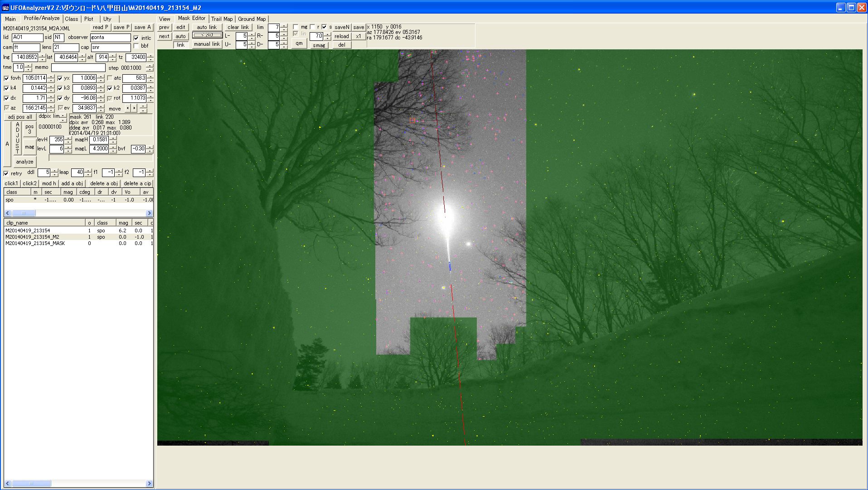868x490 pixels.
Task: Increment the lim spinner in Mask Editor
Action: tap(284, 25)
